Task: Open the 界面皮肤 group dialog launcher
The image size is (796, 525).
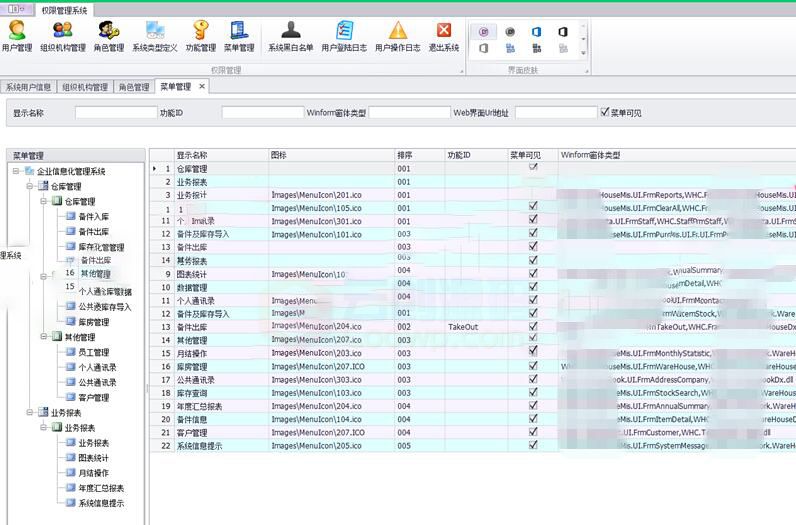Action: pyautogui.click(x=587, y=72)
